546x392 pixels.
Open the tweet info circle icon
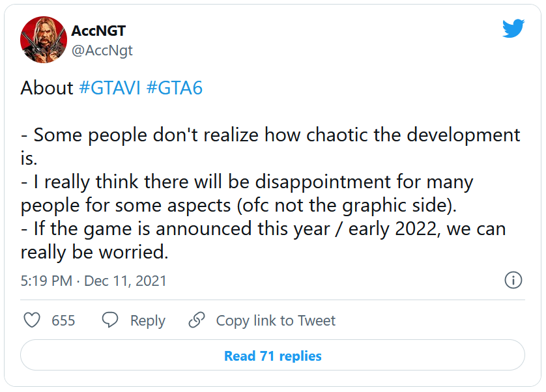(513, 281)
